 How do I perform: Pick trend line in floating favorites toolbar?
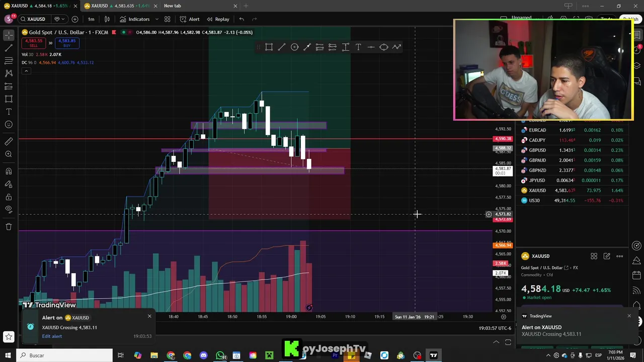pyautogui.click(x=282, y=47)
